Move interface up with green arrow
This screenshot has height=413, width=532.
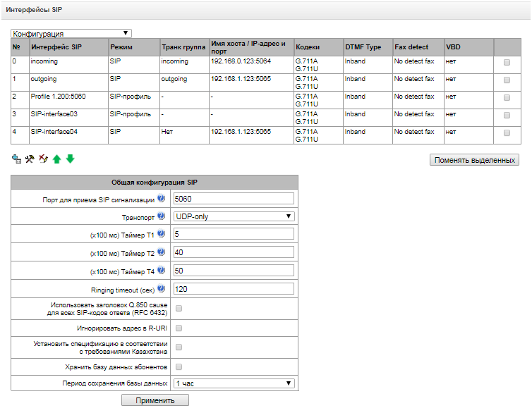tap(56, 159)
